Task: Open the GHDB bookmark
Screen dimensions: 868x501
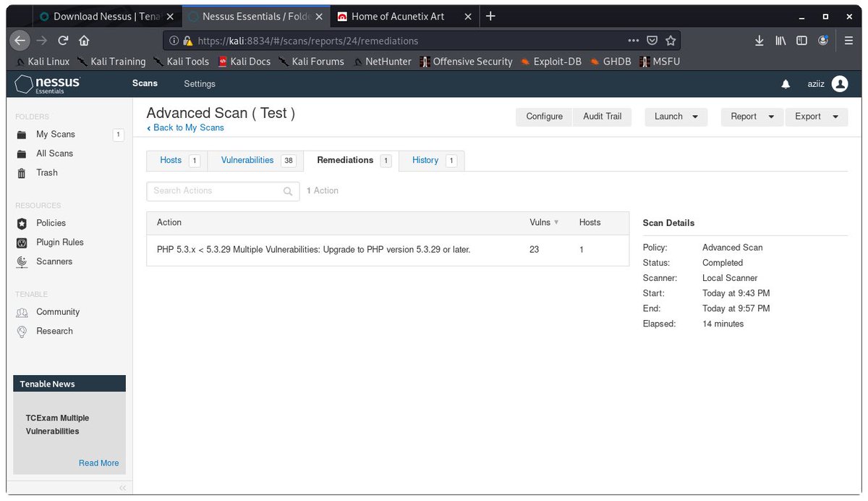Action: 610,62
